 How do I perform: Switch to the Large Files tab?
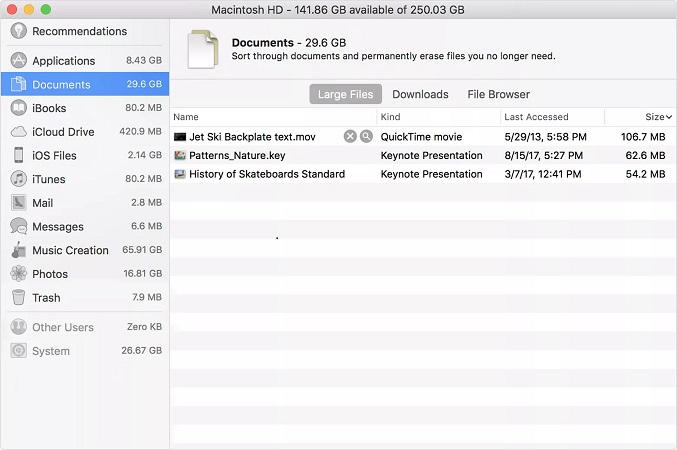[345, 94]
